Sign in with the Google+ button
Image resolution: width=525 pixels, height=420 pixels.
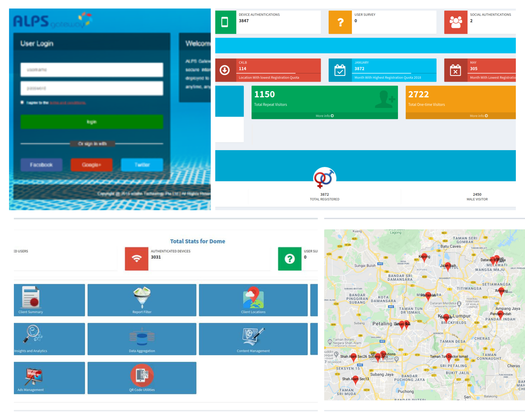(91, 165)
